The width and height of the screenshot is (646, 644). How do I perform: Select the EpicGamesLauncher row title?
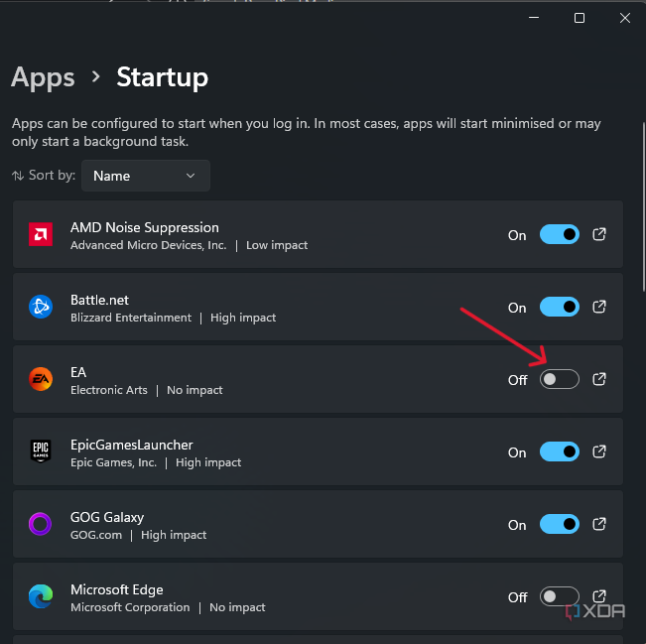(131, 445)
